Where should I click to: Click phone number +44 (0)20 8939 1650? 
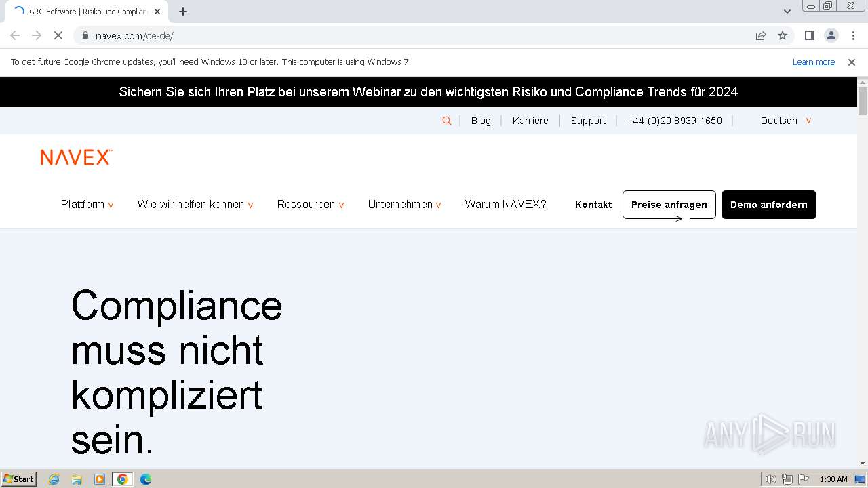point(675,121)
